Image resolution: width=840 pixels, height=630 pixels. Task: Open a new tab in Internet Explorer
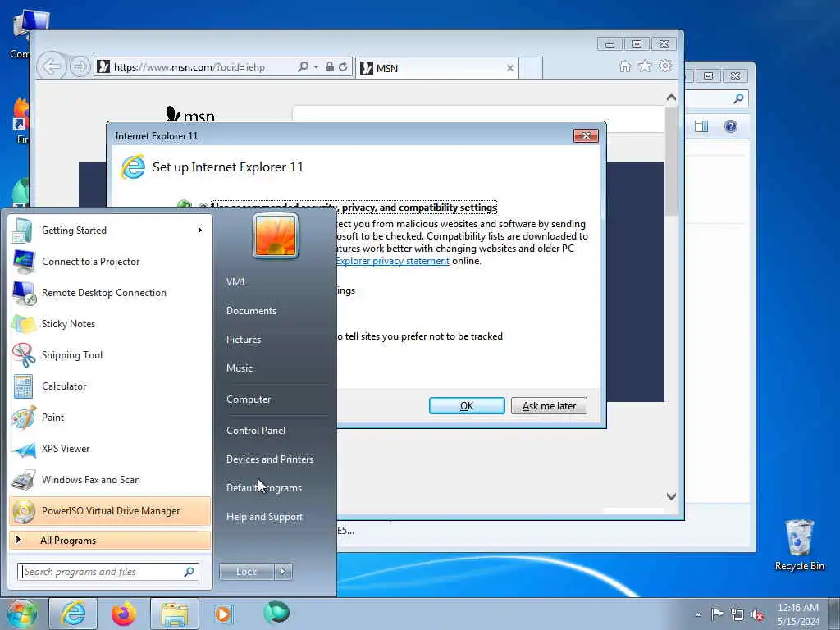pyautogui.click(x=531, y=68)
